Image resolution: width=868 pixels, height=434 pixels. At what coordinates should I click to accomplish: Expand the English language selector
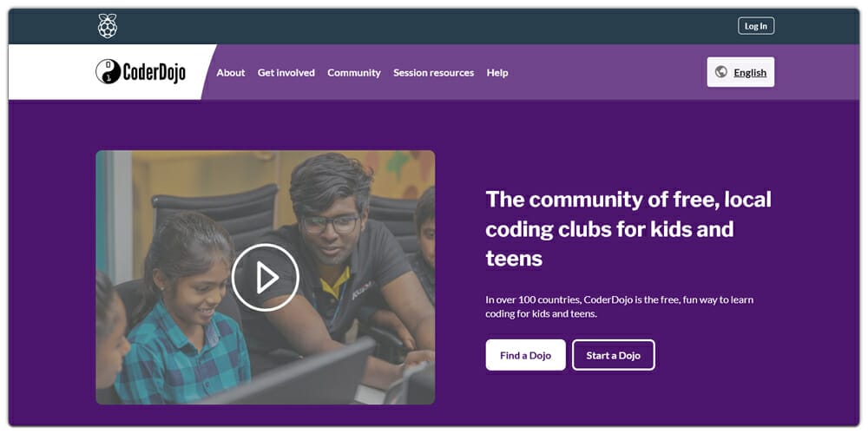click(x=740, y=72)
